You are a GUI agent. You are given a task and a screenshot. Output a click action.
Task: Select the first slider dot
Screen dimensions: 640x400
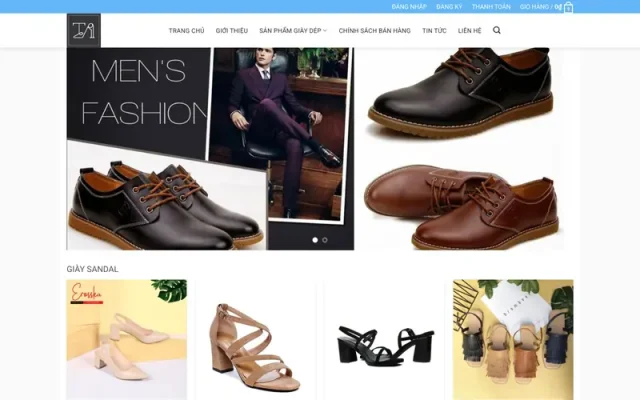(315, 240)
